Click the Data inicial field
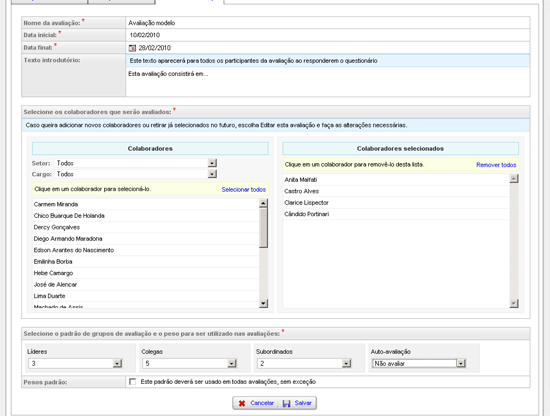This screenshot has width=550, height=416. (x=328, y=35)
